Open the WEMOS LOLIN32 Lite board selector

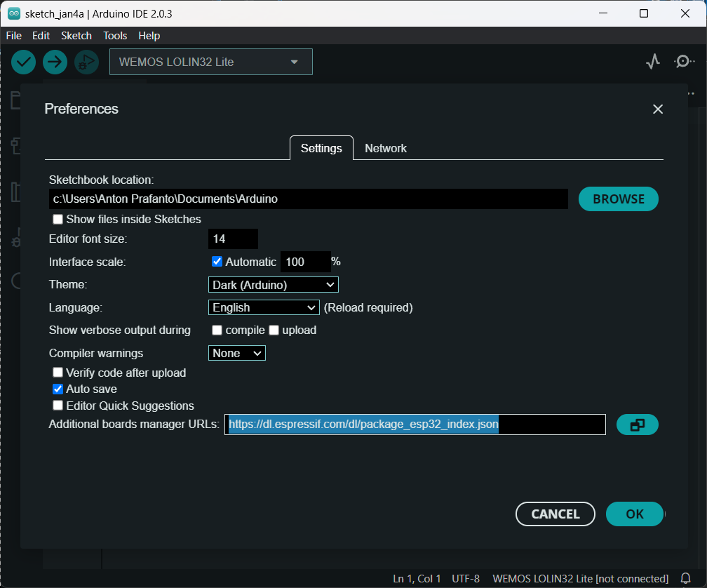(x=210, y=62)
